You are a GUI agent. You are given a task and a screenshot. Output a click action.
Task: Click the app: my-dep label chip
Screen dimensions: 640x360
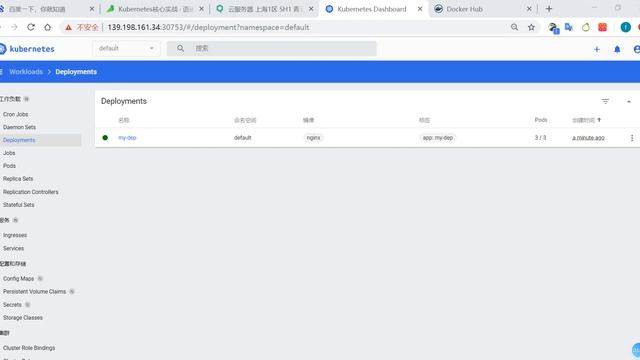438,138
